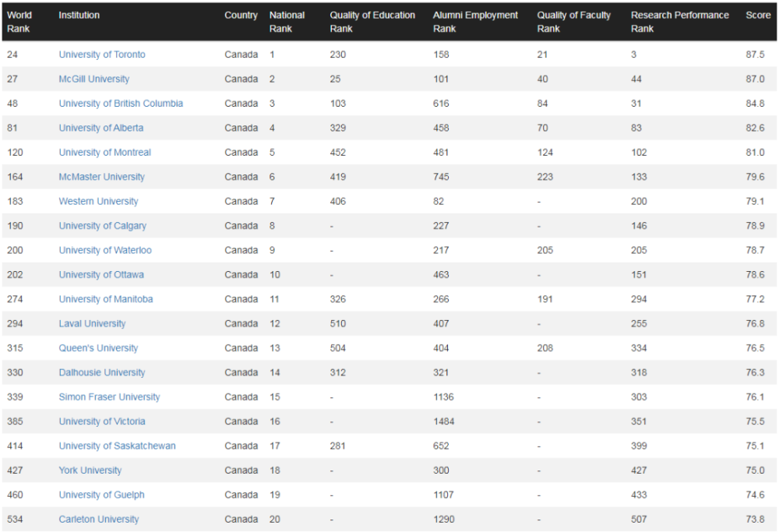Open the University of Montreal link
This screenshot has width=779, height=532.
point(105,153)
